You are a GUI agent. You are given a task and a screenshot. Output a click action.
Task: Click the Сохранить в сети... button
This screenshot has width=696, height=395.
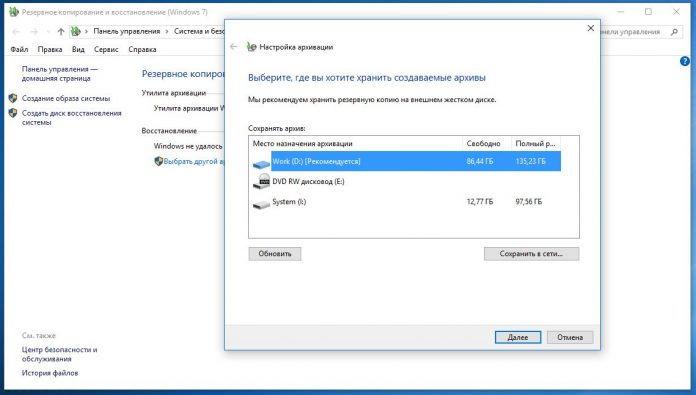point(531,254)
